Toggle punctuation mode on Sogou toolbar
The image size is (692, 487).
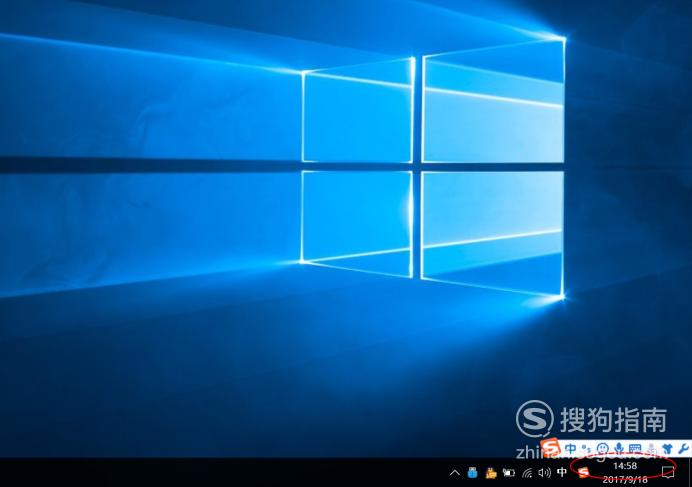click(x=586, y=449)
